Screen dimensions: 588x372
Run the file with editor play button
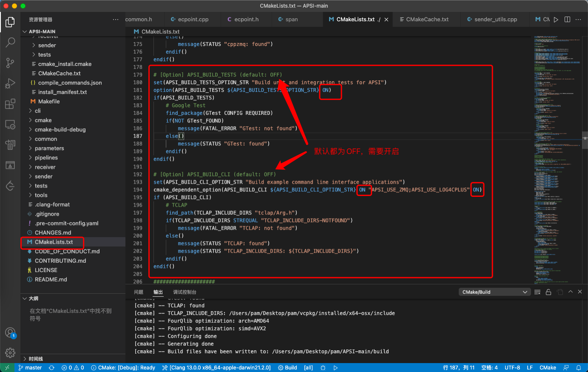point(556,20)
